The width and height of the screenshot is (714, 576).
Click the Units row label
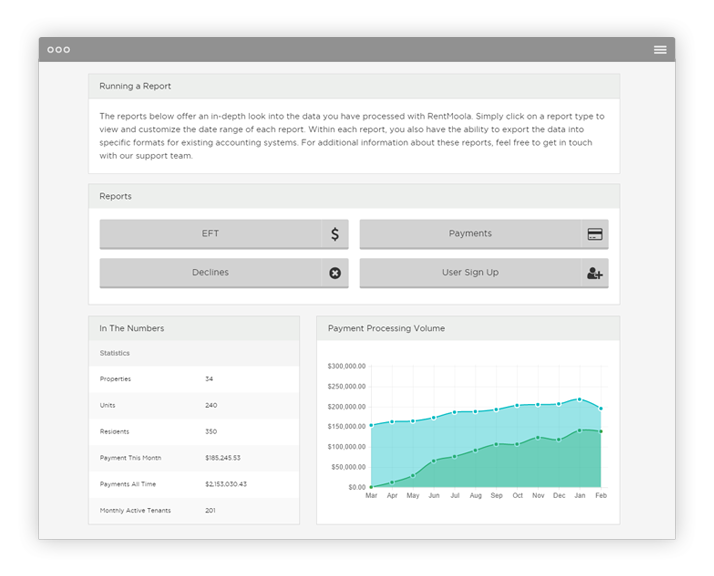tap(107, 405)
